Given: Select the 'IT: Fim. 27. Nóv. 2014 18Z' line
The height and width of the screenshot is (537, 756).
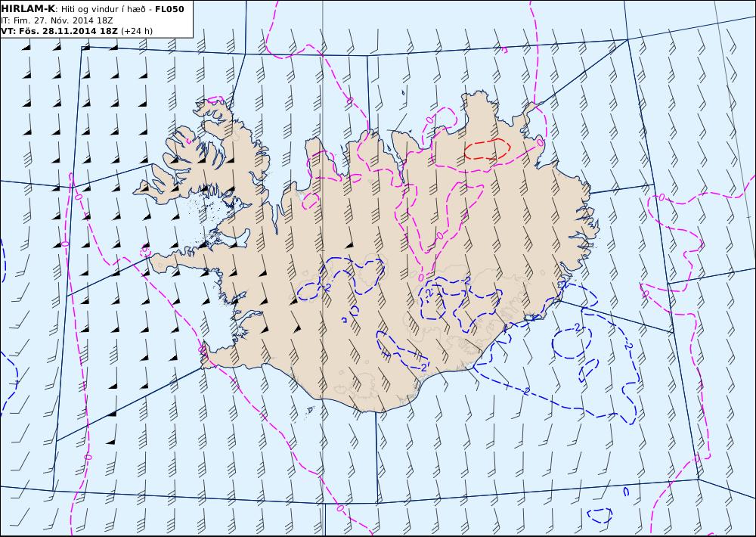Looking at the screenshot, I should click(x=57, y=20).
